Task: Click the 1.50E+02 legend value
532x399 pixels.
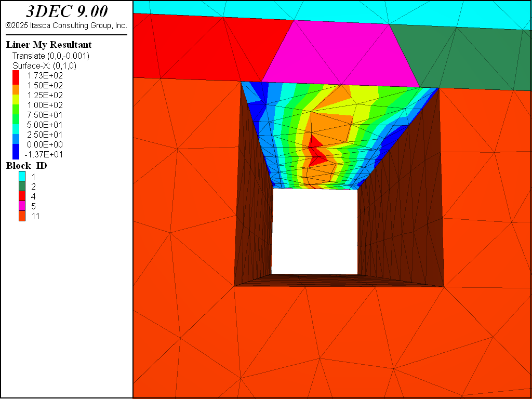Action: (45, 85)
